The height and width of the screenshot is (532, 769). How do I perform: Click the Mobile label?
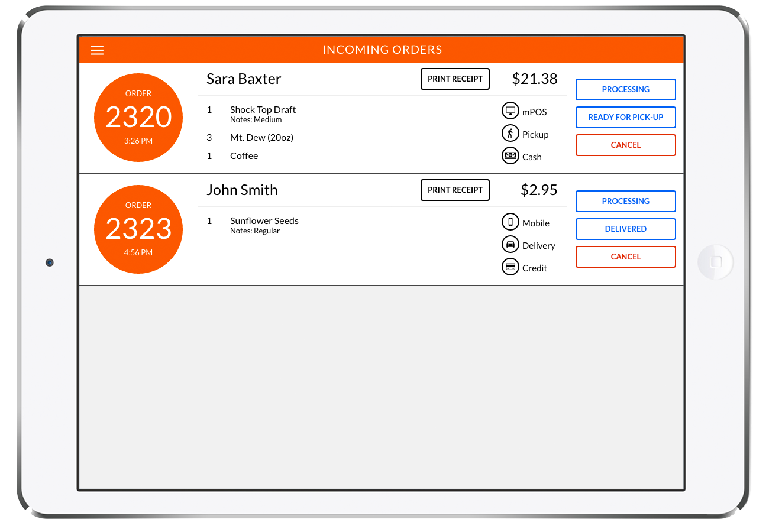tap(536, 223)
